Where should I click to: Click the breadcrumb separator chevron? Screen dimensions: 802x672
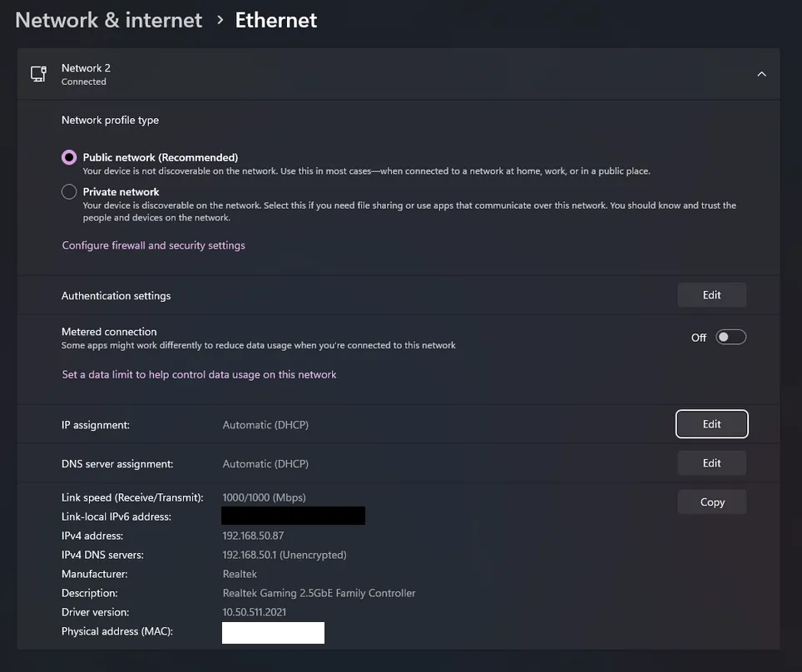(220, 20)
